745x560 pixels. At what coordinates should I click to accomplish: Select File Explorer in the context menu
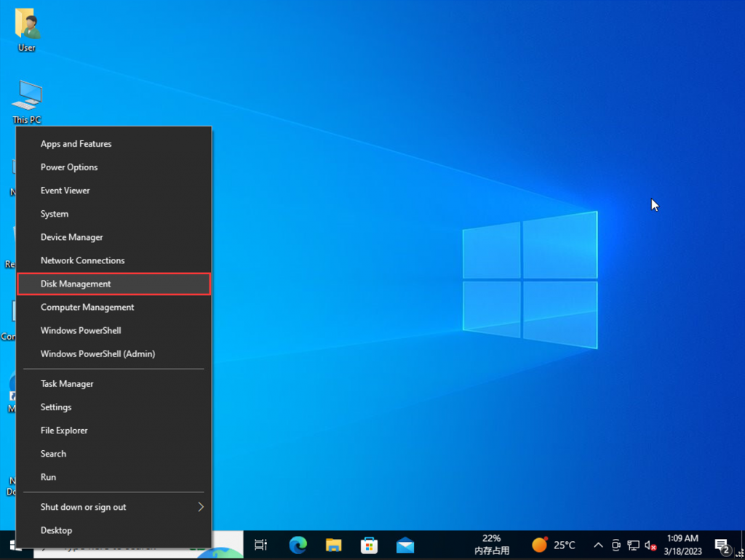click(114, 431)
